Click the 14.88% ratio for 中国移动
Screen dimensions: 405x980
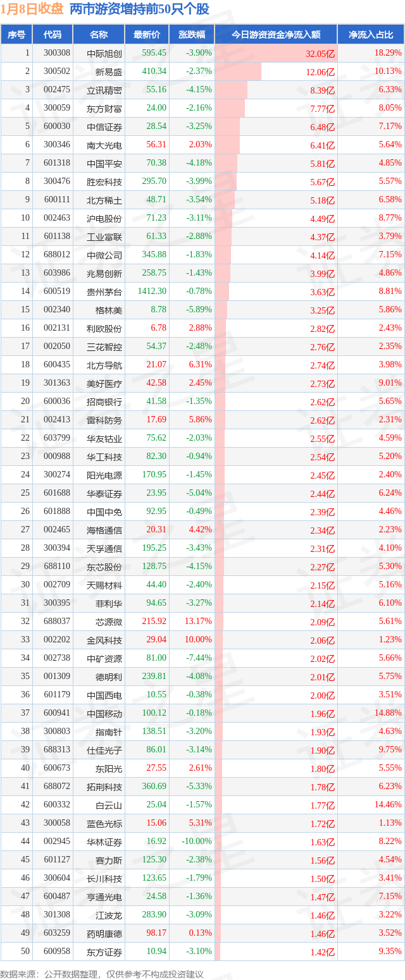coord(388,713)
